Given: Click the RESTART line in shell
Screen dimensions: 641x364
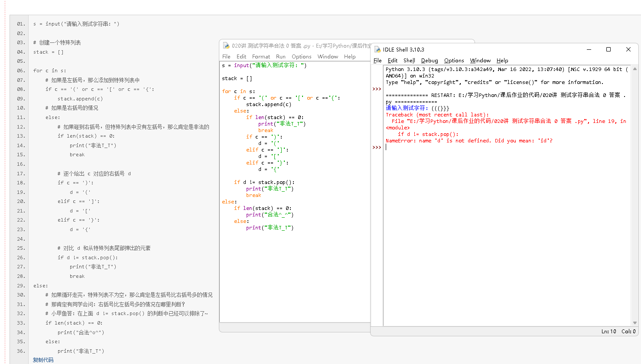Looking at the screenshot, I should (505, 98).
